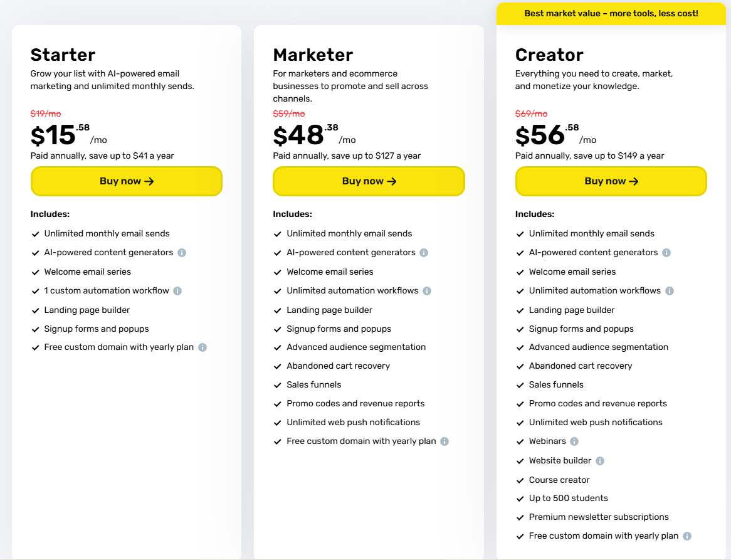Select the Marketer plan heading
Screen dimensions: 731x560
coord(313,55)
